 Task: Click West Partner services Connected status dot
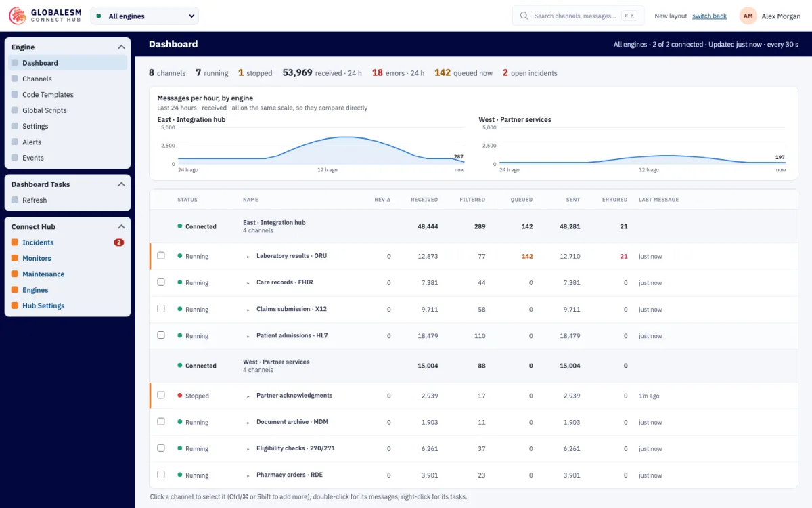180,365
